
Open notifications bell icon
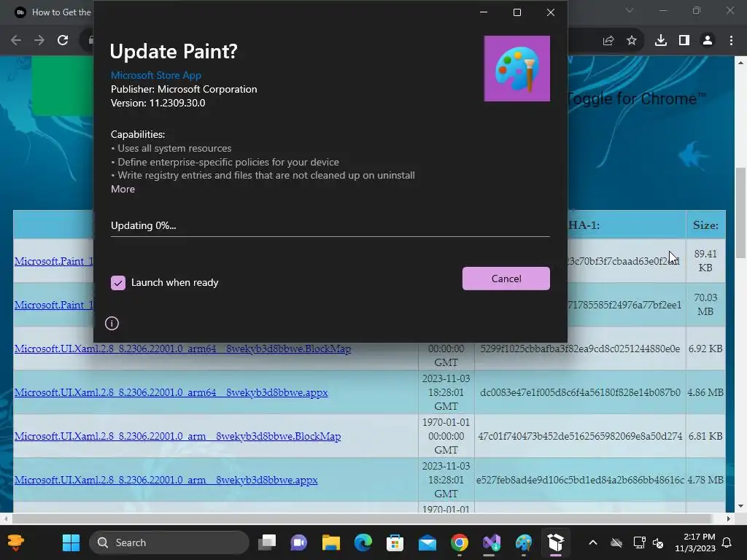pyautogui.click(x=727, y=542)
